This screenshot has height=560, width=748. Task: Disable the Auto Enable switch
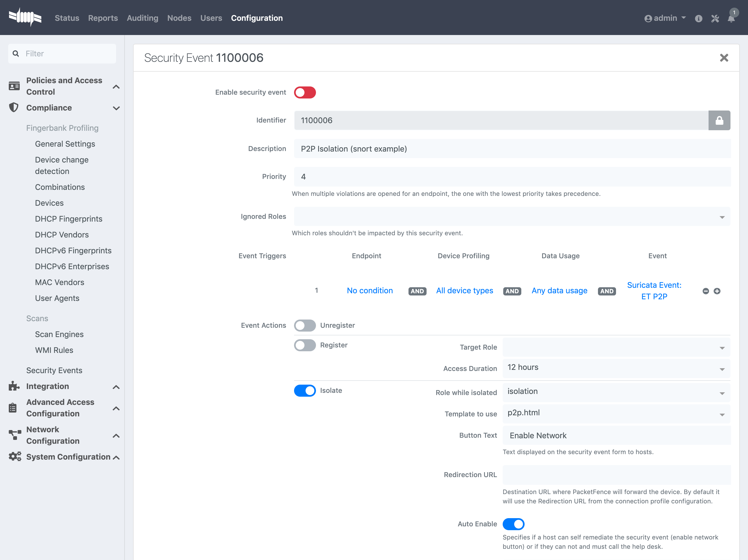513,524
